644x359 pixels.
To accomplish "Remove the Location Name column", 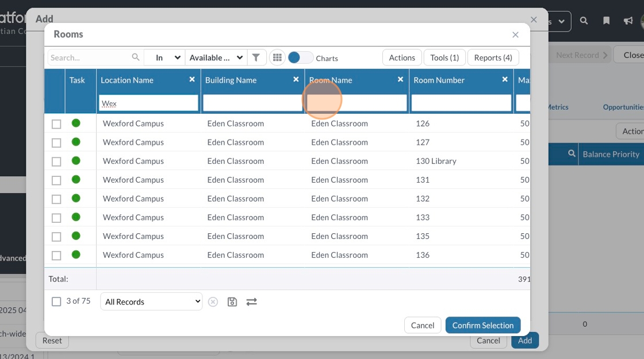I will tap(192, 80).
